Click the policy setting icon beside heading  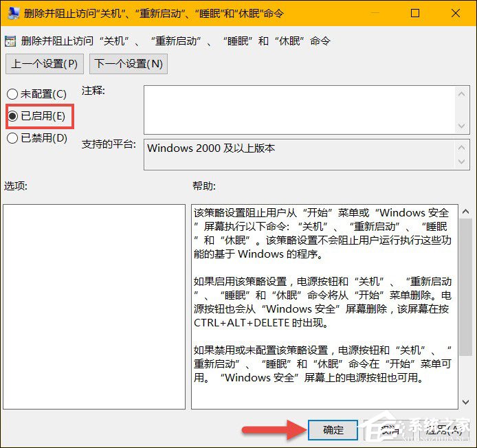[10, 41]
